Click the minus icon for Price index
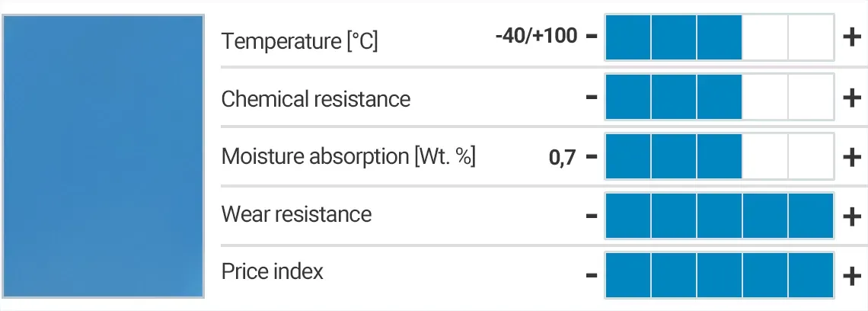868x311 pixels. tap(592, 274)
